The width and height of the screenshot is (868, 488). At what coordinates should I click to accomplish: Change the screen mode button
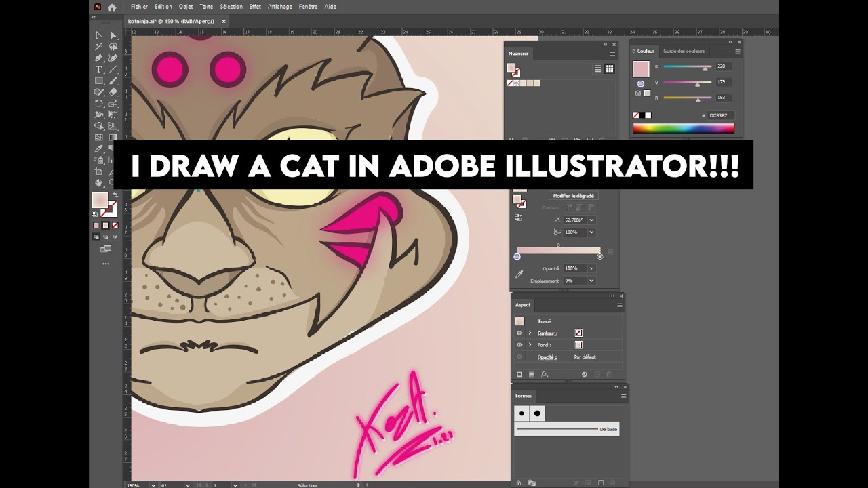(x=106, y=249)
